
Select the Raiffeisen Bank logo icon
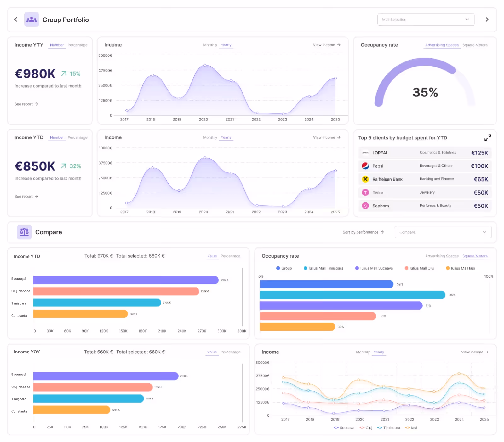(365, 179)
